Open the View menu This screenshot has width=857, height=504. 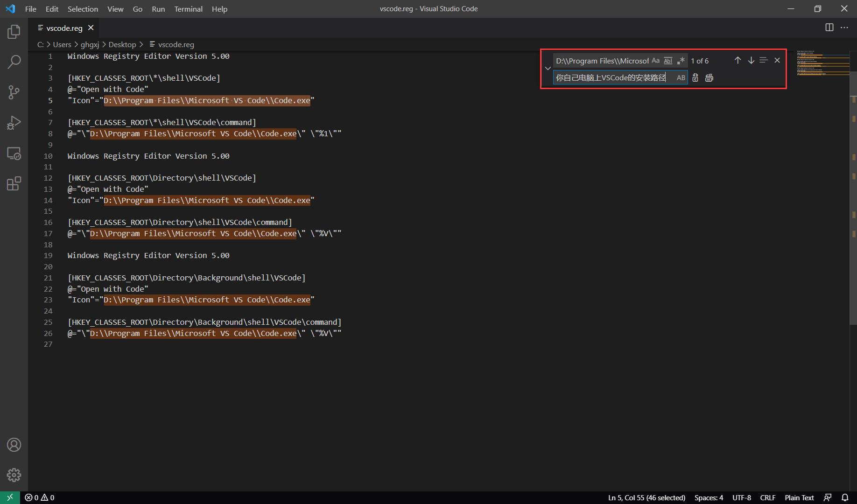coord(115,9)
